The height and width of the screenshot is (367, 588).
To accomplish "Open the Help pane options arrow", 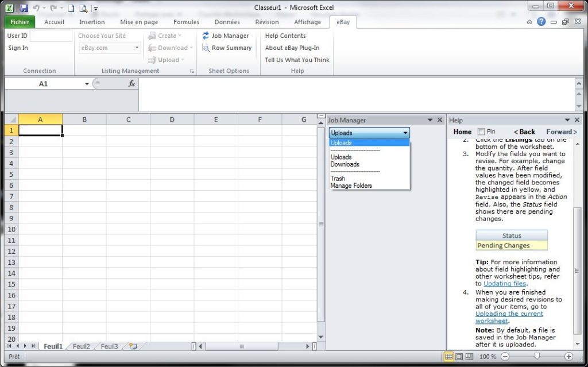I will [567, 119].
